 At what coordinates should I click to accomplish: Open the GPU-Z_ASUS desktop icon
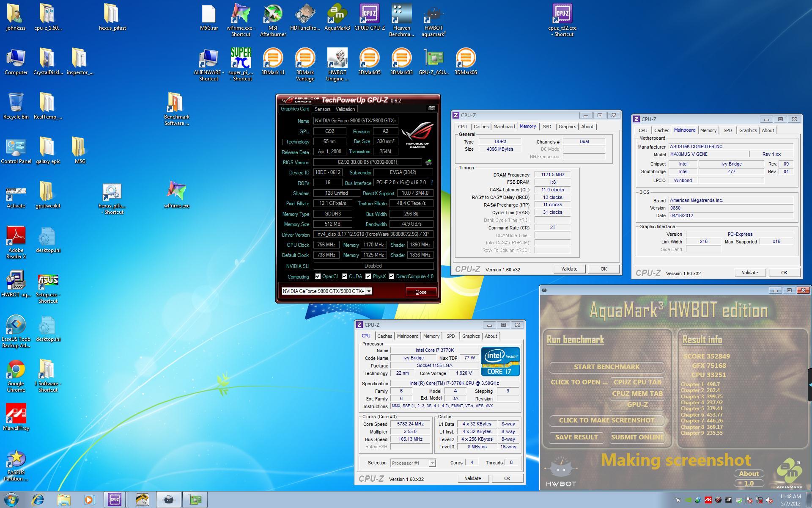433,61
